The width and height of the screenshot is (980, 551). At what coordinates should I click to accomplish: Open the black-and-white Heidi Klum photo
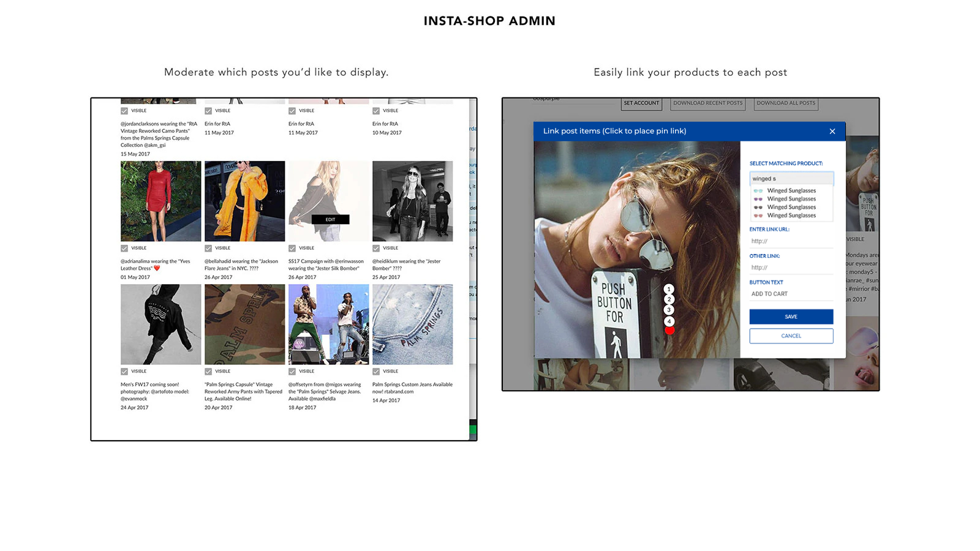tap(412, 201)
